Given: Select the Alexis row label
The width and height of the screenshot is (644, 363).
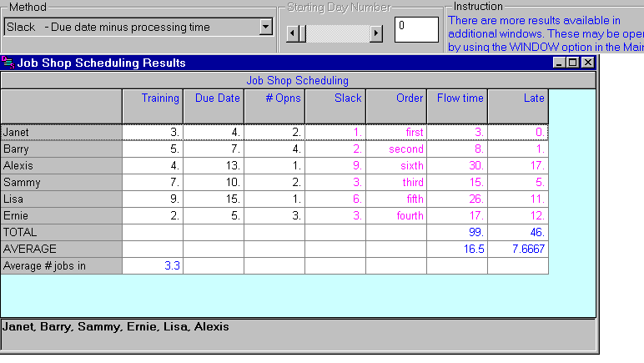Looking at the screenshot, I should pyautogui.click(x=62, y=165).
